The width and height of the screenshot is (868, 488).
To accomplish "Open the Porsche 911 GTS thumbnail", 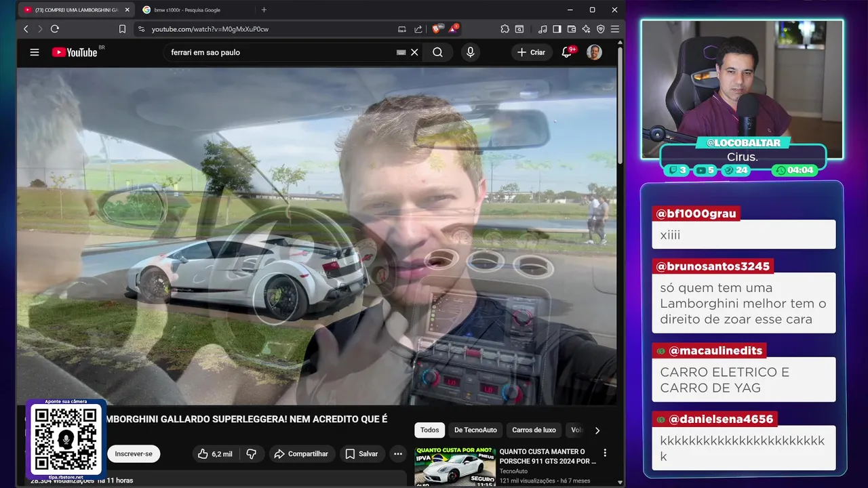I will (x=455, y=467).
